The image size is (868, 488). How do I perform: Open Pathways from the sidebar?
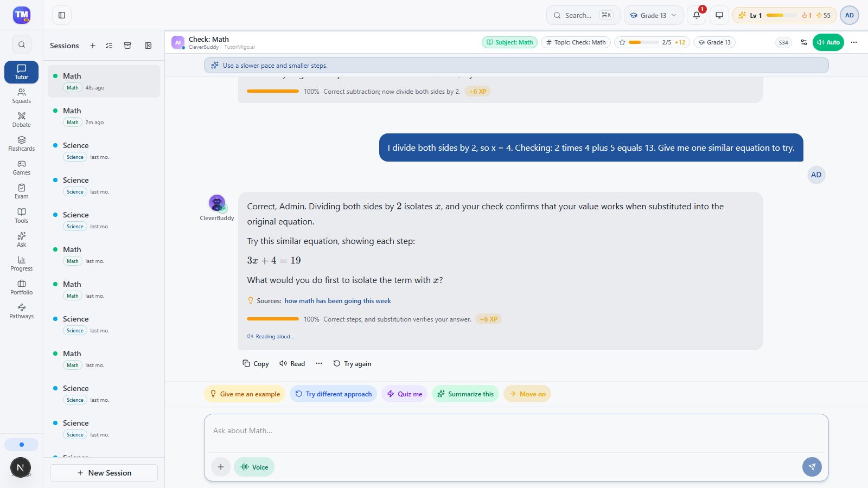(x=21, y=311)
